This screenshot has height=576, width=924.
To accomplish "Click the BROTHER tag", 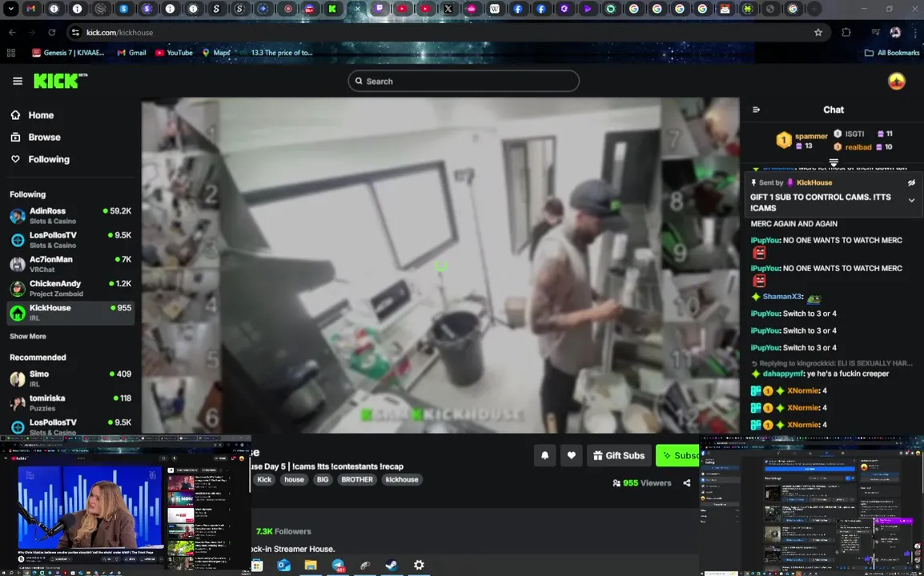I will tap(357, 479).
